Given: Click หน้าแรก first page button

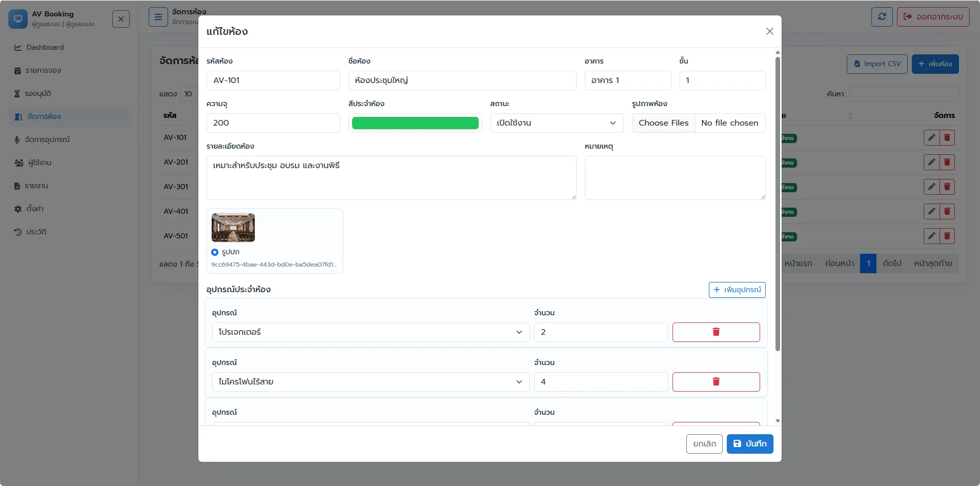Looking at the screenshot, I should pos(799,264).
